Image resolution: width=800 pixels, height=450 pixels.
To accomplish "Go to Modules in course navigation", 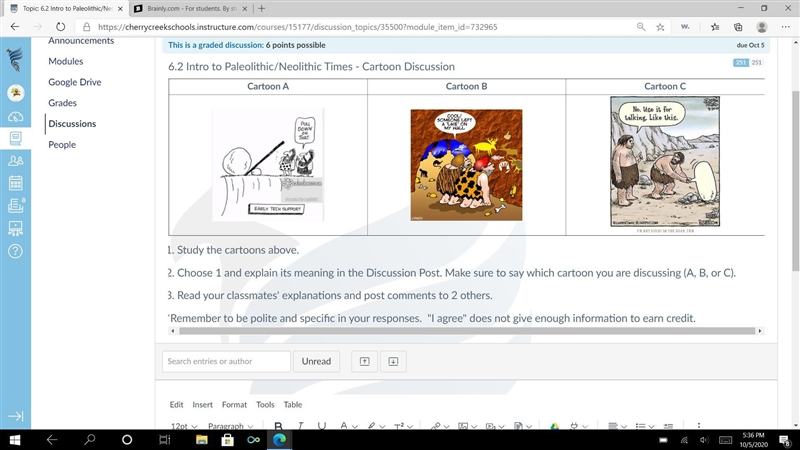I will click(66, 61).
